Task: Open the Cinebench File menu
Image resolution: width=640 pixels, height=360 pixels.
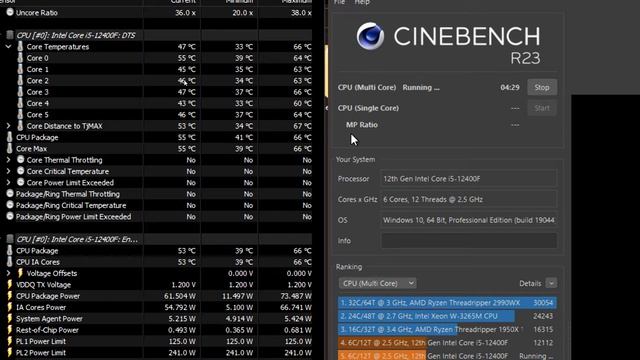Action: [x=339, y=2]
